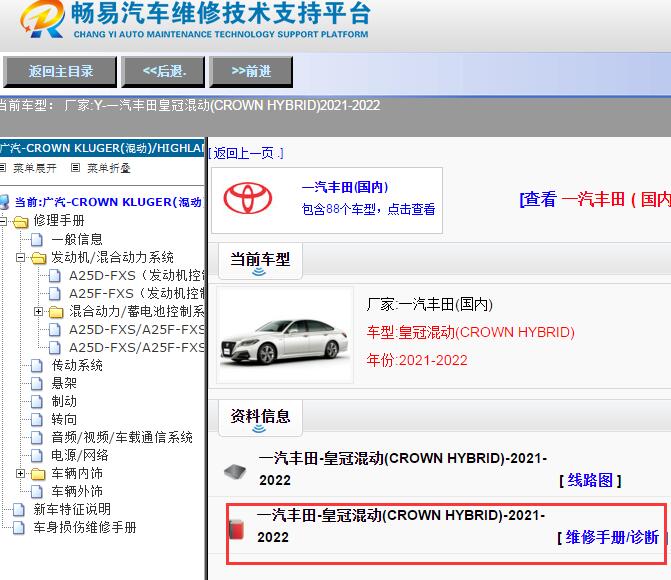671x580 pixels.
Task: Click page icon beside A25D-FXS（发动机控制
Action: click(x=55, y=276)
